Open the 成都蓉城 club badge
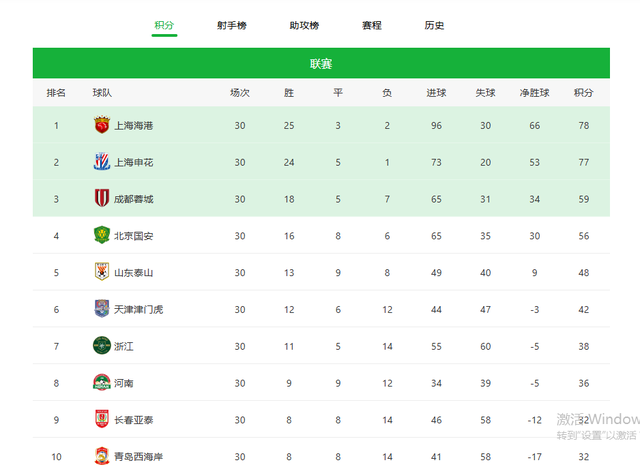This screenshot has height=467, width=640. [102, 198]
